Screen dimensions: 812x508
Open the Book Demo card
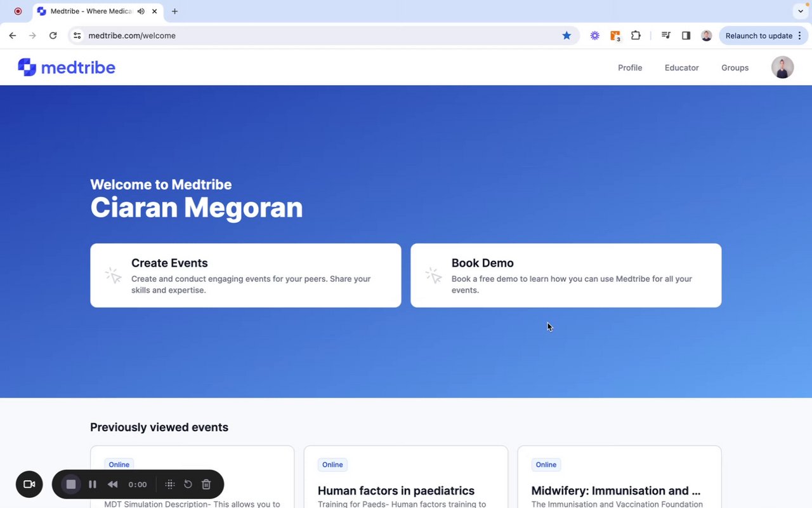(566, 276)
